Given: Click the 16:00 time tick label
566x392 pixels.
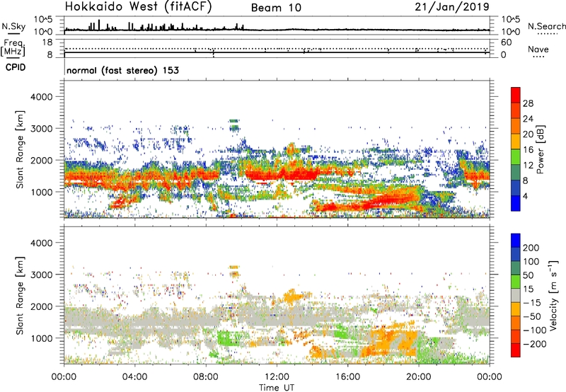Looking at the screenshot, I should [347, 377].
